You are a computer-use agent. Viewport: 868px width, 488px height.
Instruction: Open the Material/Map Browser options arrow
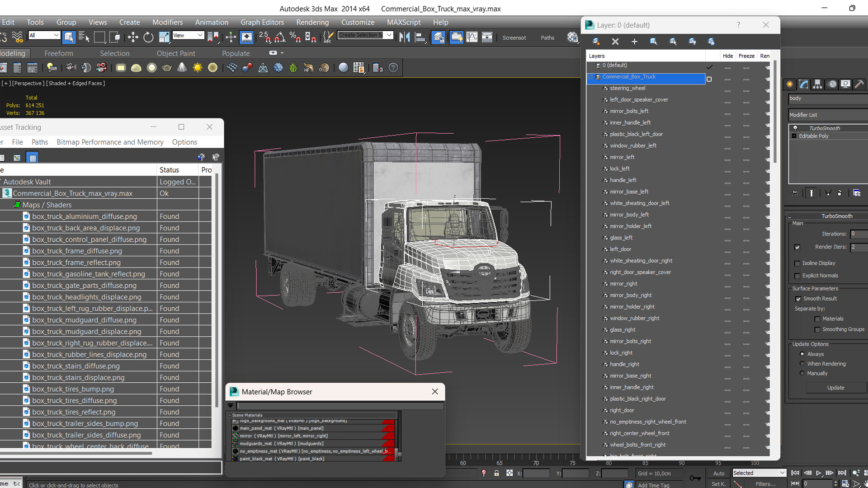pyautogui.click(x=231, y=406)
